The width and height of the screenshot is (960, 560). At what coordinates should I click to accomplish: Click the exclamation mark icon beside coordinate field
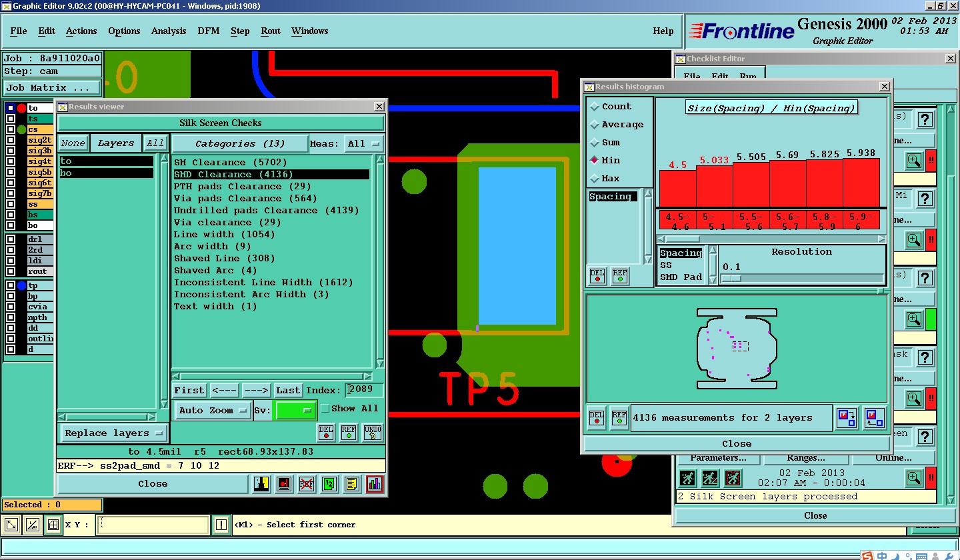[221, 525]
